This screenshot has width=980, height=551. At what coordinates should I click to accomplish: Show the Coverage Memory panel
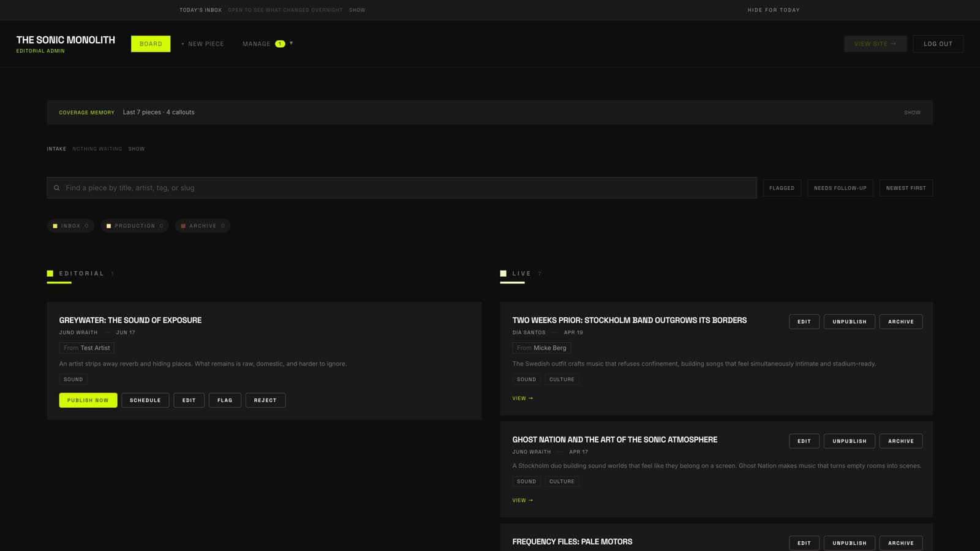pyautogui.click(x=912, y=113)
